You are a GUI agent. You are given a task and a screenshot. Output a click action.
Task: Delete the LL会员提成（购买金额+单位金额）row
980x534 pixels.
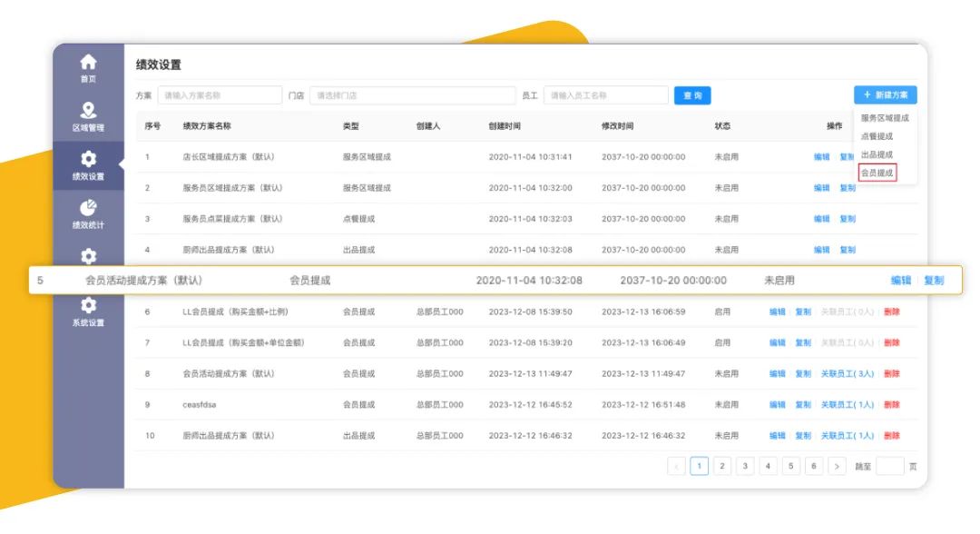(892, 342)
